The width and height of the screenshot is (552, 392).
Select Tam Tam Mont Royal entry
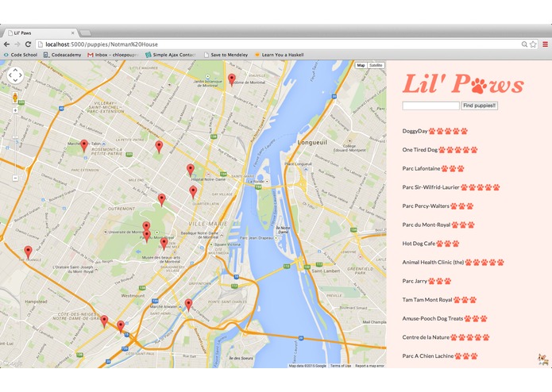tap(439, 299)
